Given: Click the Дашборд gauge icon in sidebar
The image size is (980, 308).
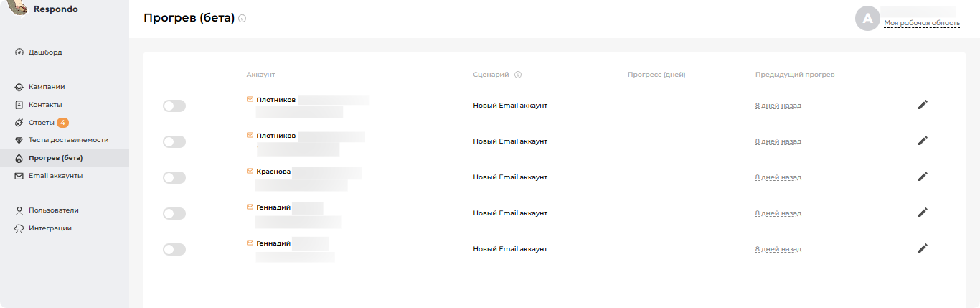Looking at the screenshot, I should pos(19,52).
